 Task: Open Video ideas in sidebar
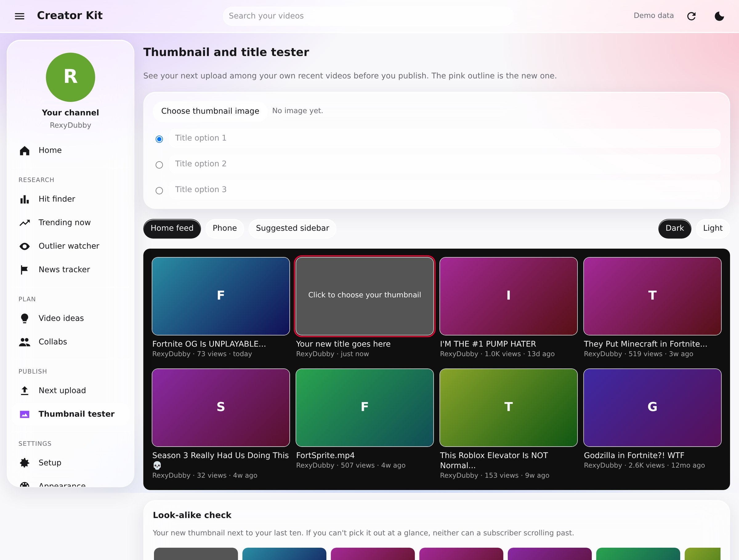click(x=71, y=318)
